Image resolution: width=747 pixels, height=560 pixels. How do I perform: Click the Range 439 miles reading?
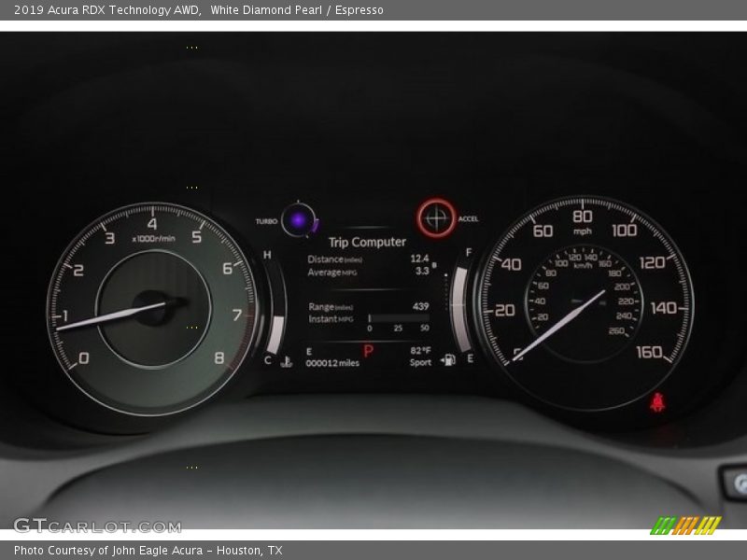pyautogui.click(x=420, y=306)
